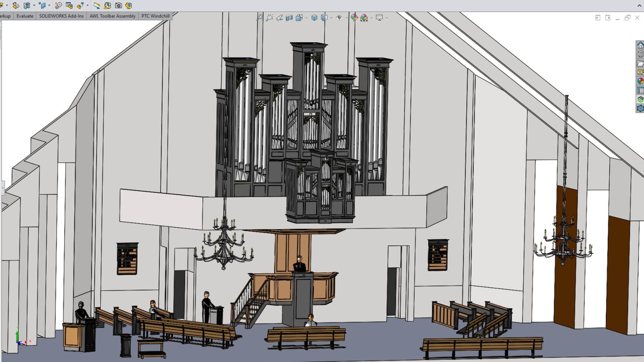The image size is (644, 362).
Task: Open the View Palette icon in task pane
Action: coord(640,72)
